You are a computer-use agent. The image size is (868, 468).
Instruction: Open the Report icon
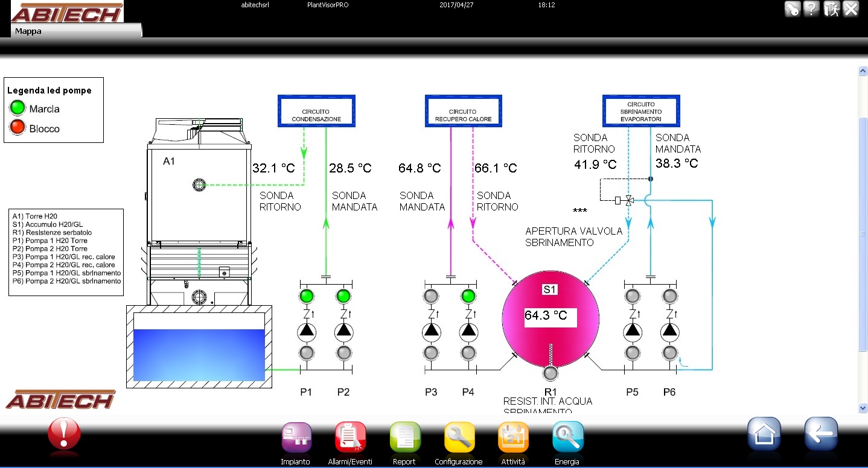404,438
